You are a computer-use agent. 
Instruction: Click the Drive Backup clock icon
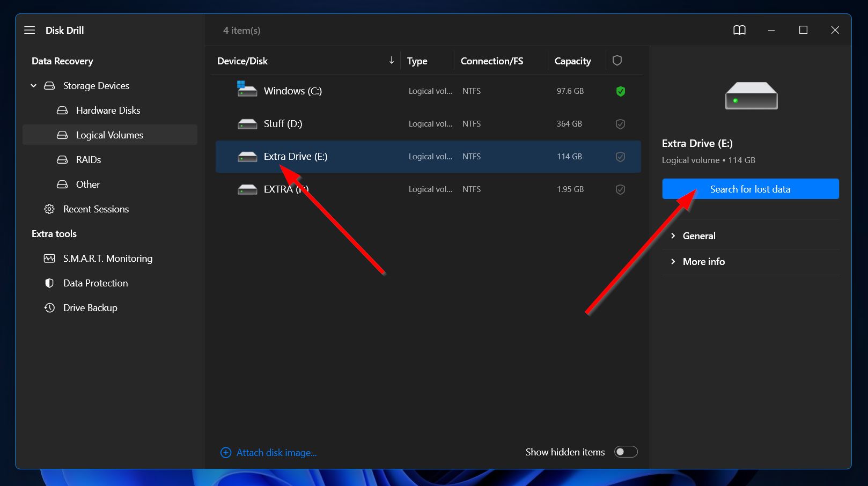click(49, 307)
